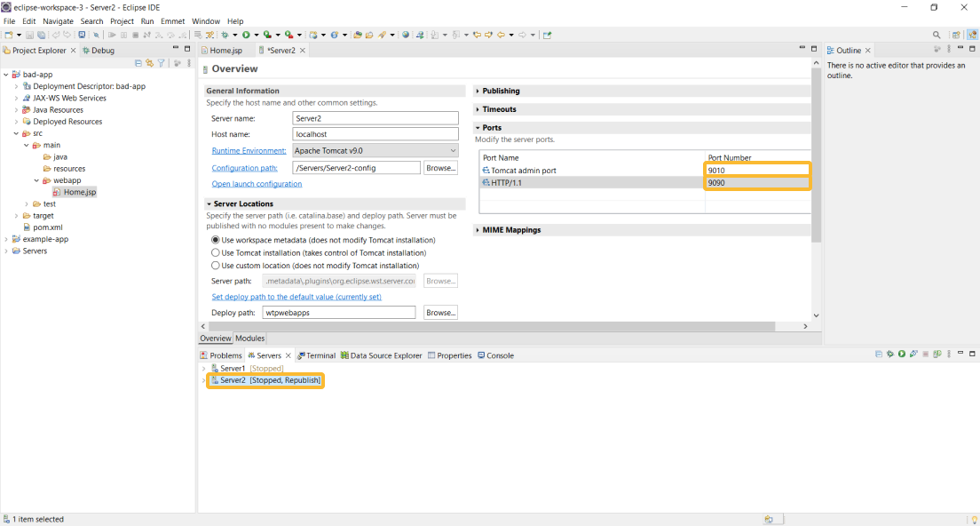
Task: Minimize the Project Explorer panel
Action: 175,48
